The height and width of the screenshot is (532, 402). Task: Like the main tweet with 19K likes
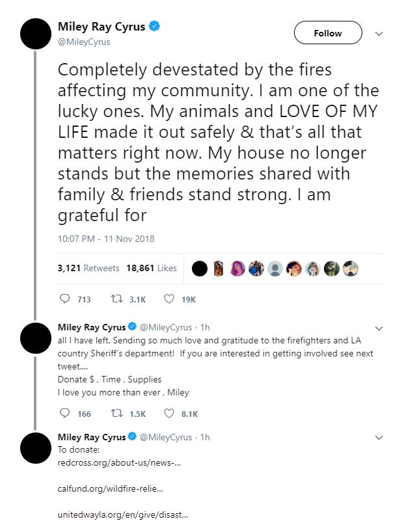click(168, 299)
